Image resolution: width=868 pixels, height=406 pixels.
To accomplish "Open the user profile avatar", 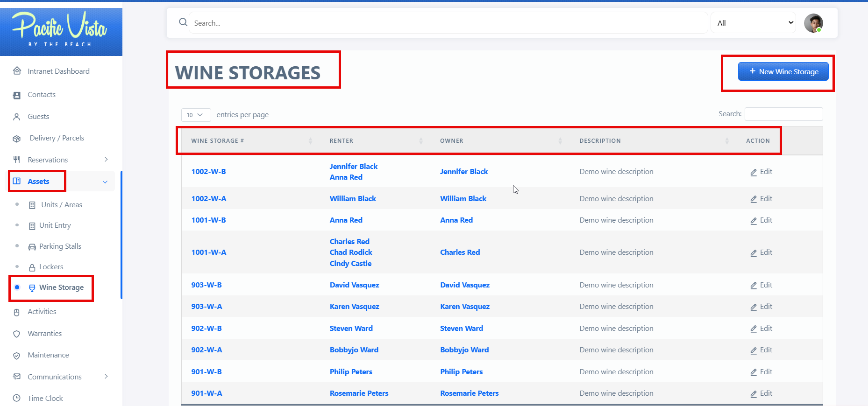I will (x=813, y=23).
